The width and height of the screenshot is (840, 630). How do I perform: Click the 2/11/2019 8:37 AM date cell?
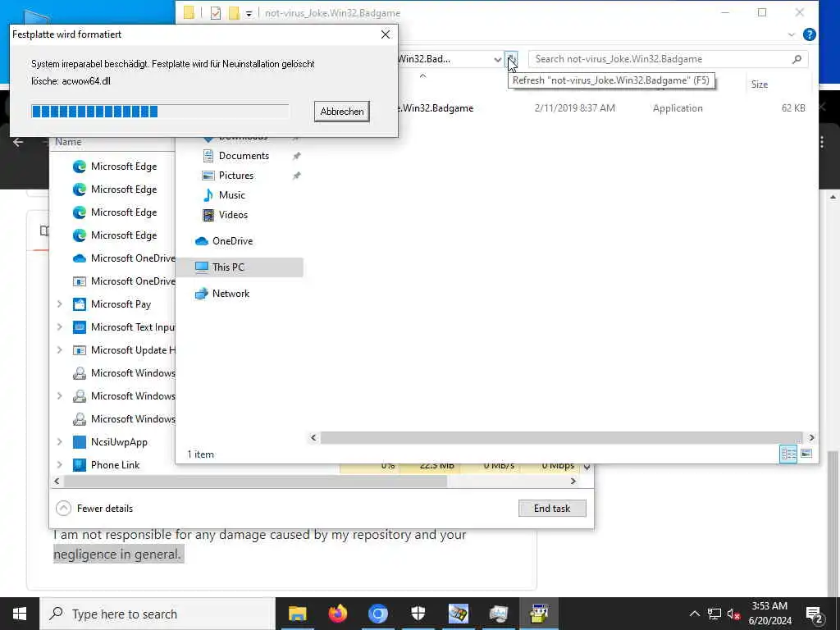click(574, 108)
